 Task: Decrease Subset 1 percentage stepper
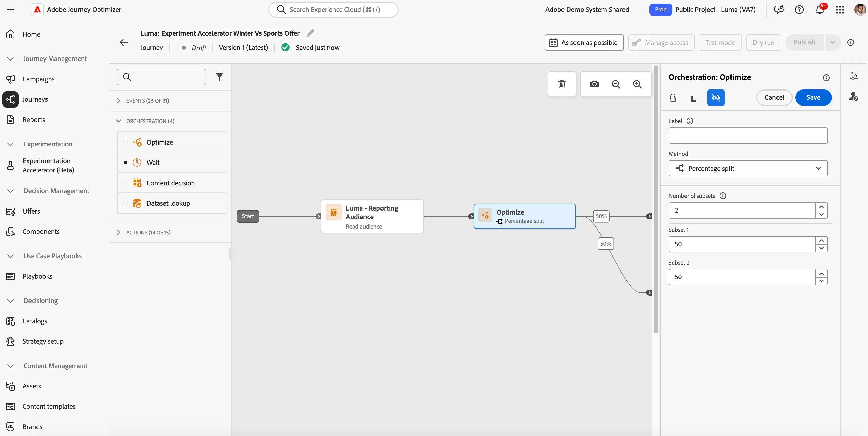coord(821,248)
